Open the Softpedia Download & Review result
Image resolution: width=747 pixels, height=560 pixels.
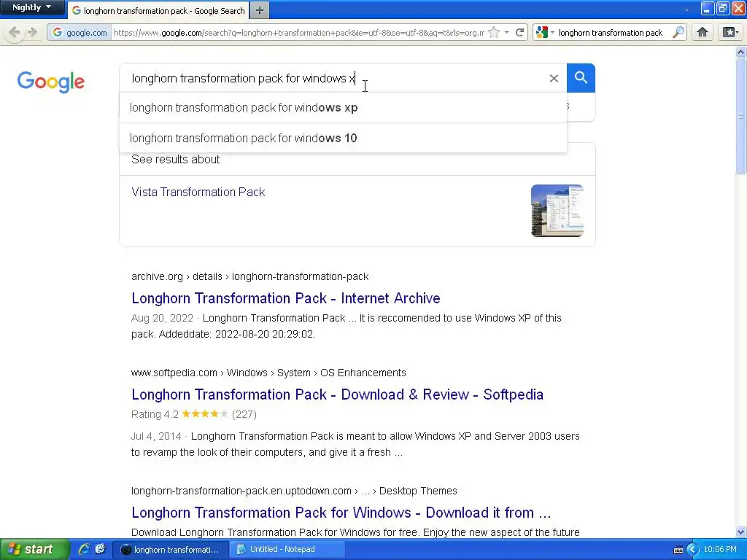[337, 394]
